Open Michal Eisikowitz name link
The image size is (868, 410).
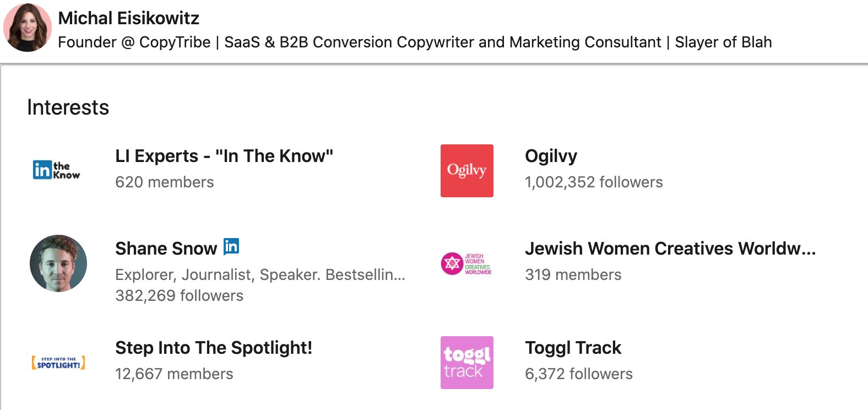click(128, 18)
